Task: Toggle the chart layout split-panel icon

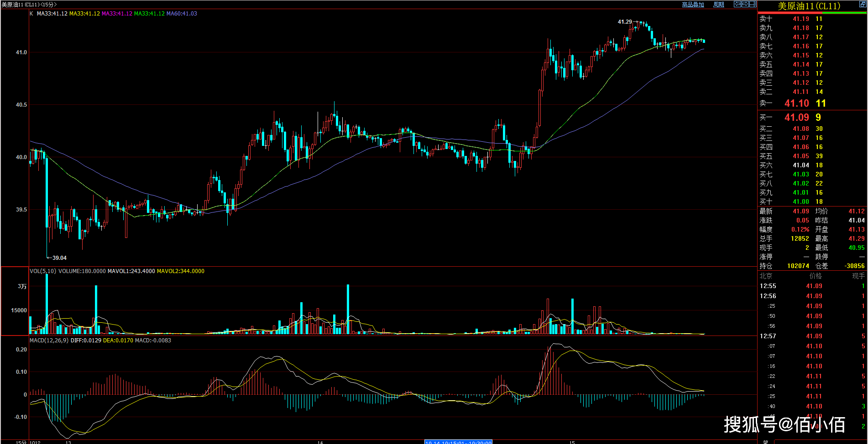Action: 753,4
